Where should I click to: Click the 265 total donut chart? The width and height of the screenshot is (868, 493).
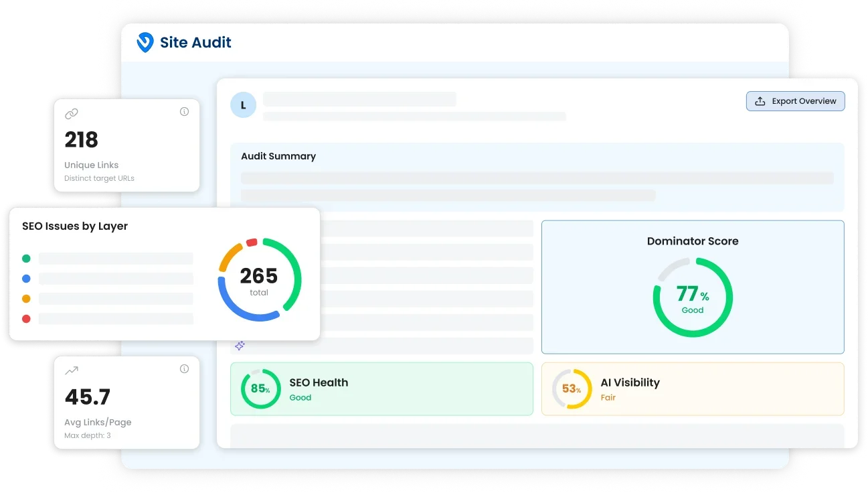click(x=258, y=280)
